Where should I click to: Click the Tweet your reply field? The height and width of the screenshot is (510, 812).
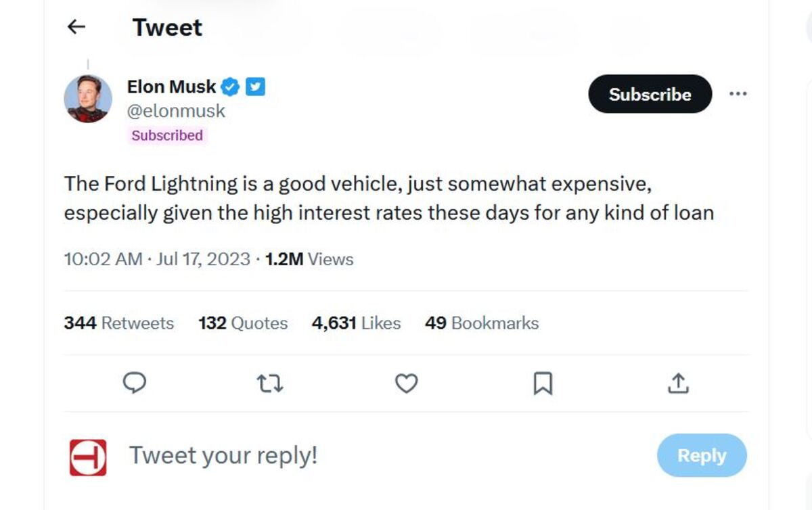click(379, 456)
